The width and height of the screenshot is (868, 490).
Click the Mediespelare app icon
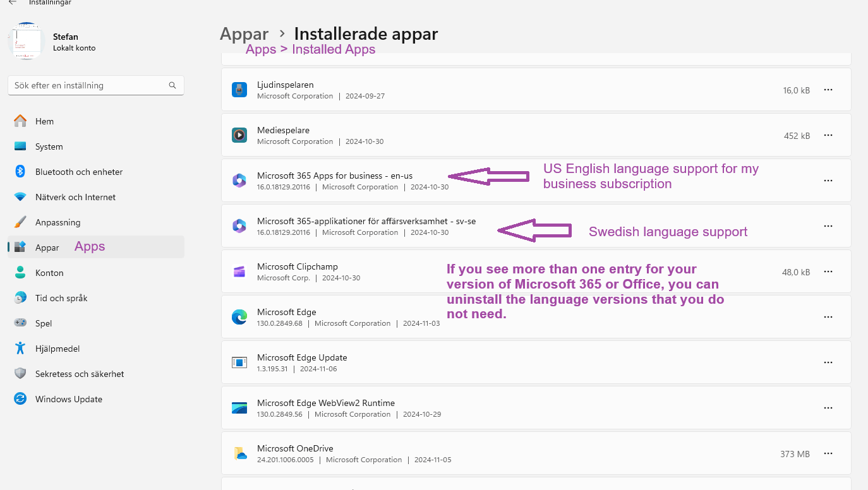pos(239,135)
